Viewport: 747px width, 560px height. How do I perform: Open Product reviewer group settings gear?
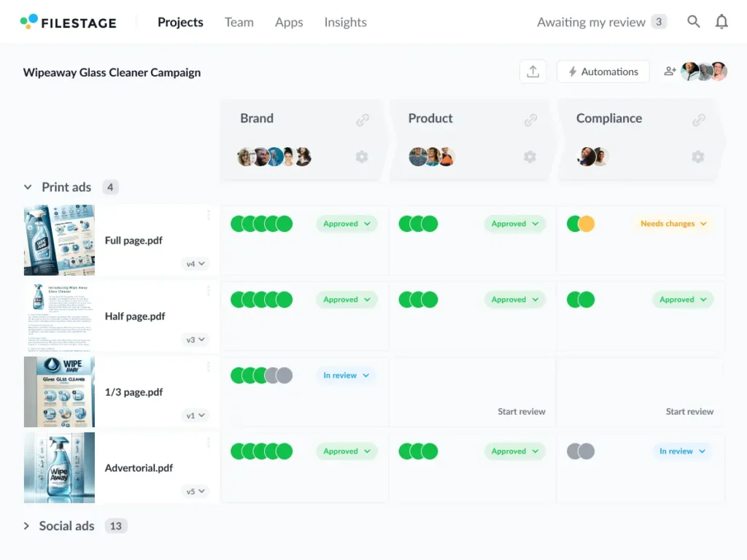coord(530,157)
